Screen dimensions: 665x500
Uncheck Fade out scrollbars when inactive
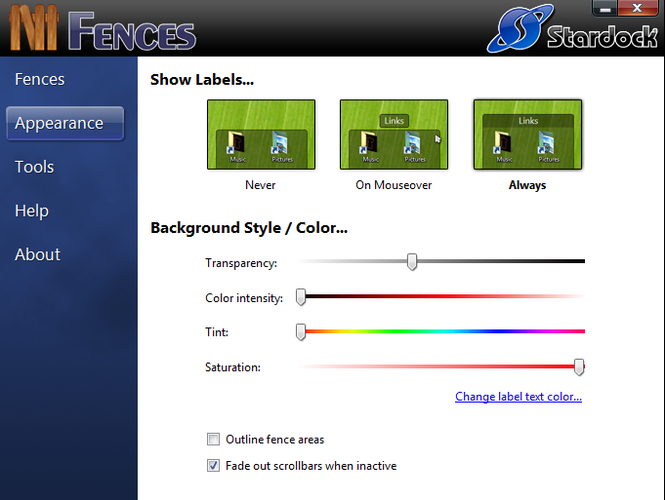click(x=213, y=466)
